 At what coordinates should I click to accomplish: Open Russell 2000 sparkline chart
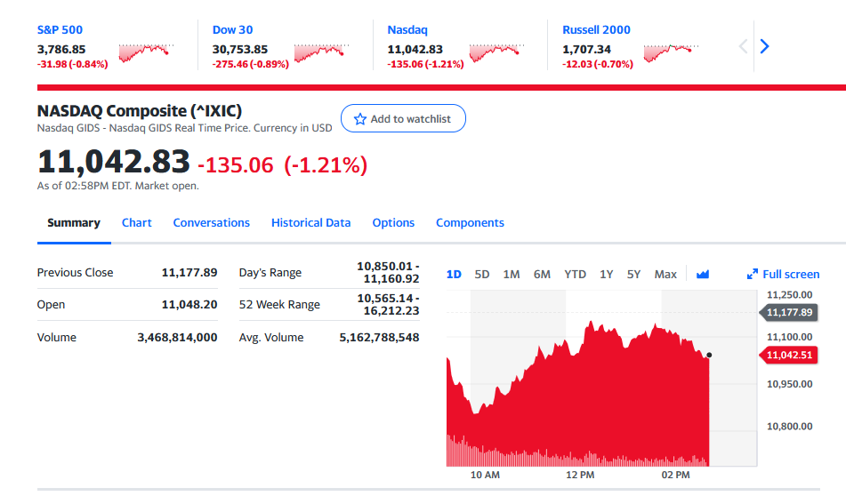click(671, 52)
